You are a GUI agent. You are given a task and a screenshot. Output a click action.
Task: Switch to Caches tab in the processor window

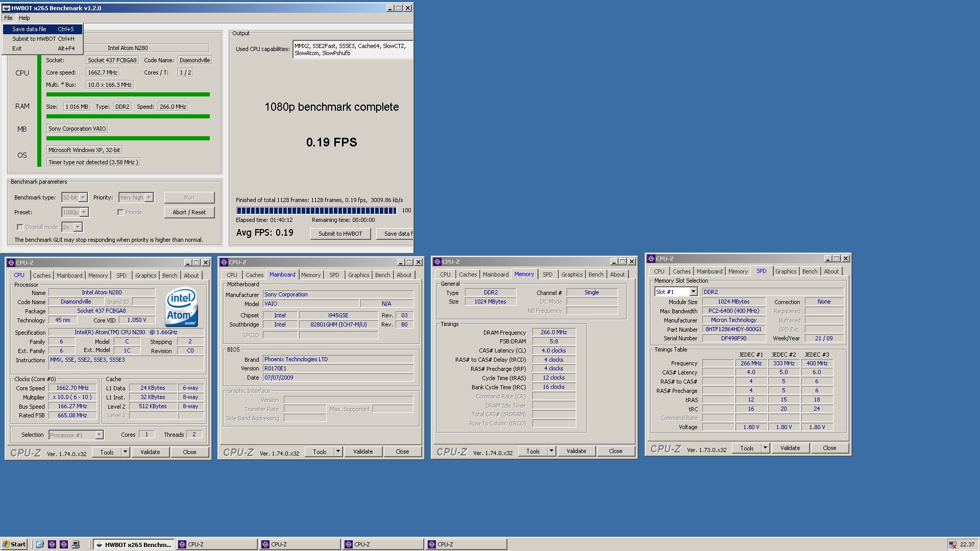click(x=42, y=275)
